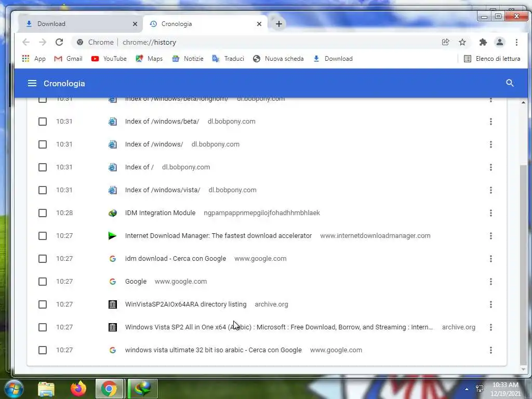Image resolution: width=532 pixels, height=399 pixels.
Task: Open actions menu for idm download search
Action: [490, 259]
